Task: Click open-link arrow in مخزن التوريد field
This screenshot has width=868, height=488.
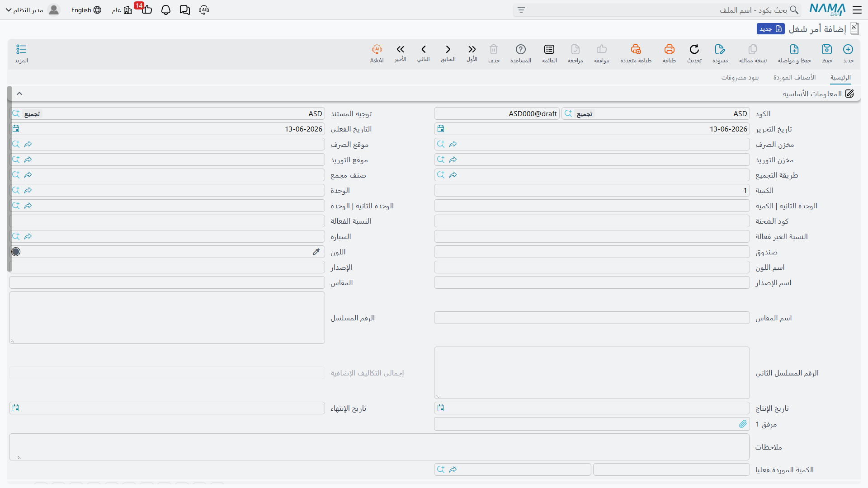Action: [x=453, y=160]
